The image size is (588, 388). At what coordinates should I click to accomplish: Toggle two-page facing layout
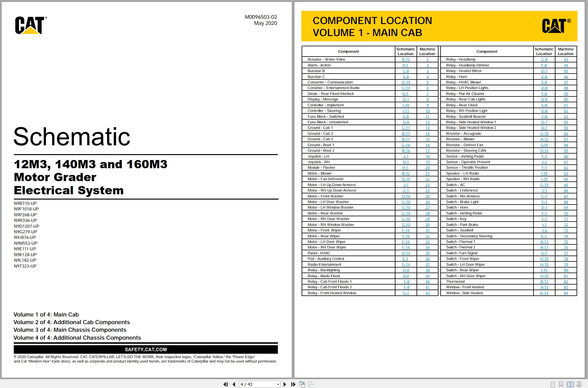point(570,384)
